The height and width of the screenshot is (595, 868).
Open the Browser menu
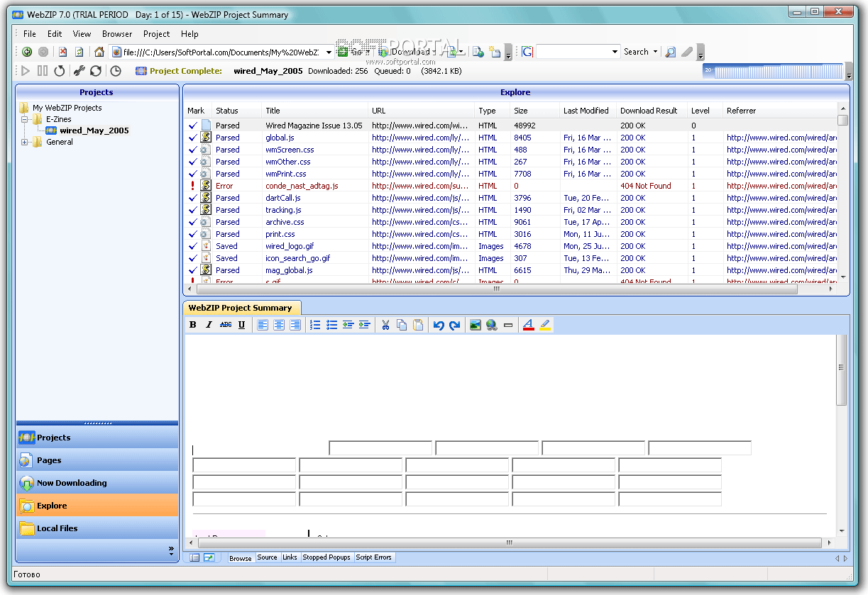point(117,33)
